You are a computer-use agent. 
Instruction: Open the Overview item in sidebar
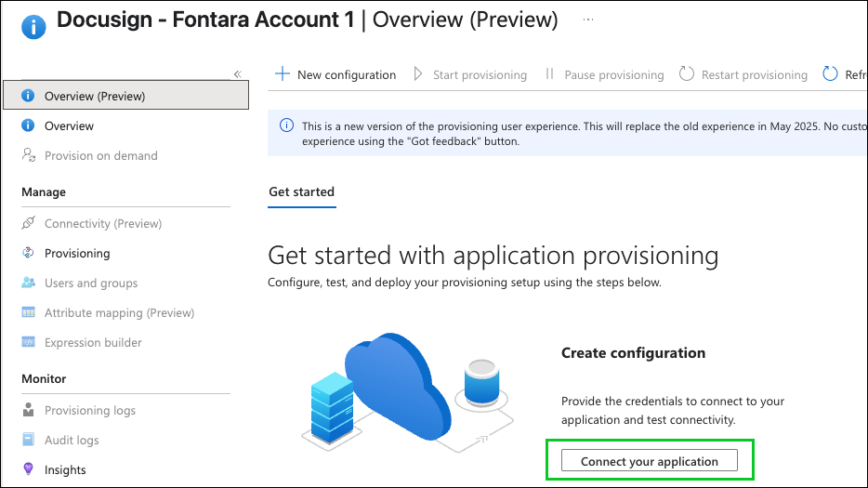tap(69, 125)
